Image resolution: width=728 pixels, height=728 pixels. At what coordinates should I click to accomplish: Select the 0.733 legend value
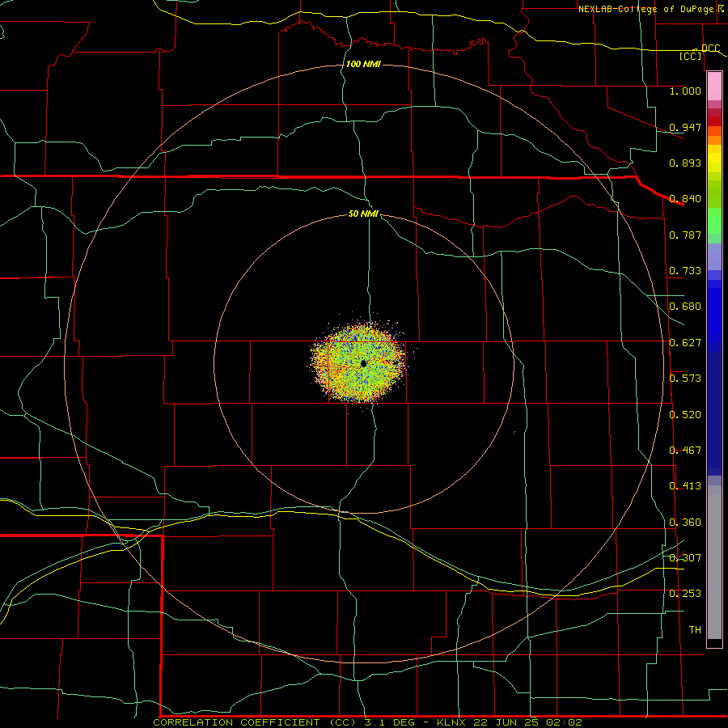pos(685,271)
